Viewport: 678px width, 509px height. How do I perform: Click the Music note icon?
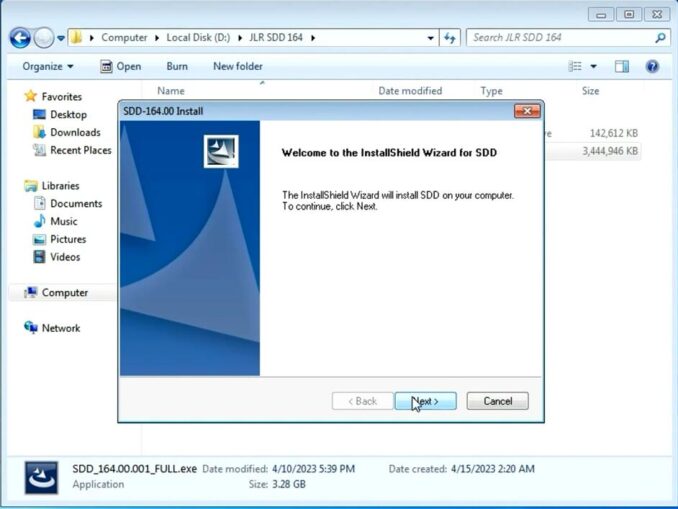point(39,221)
